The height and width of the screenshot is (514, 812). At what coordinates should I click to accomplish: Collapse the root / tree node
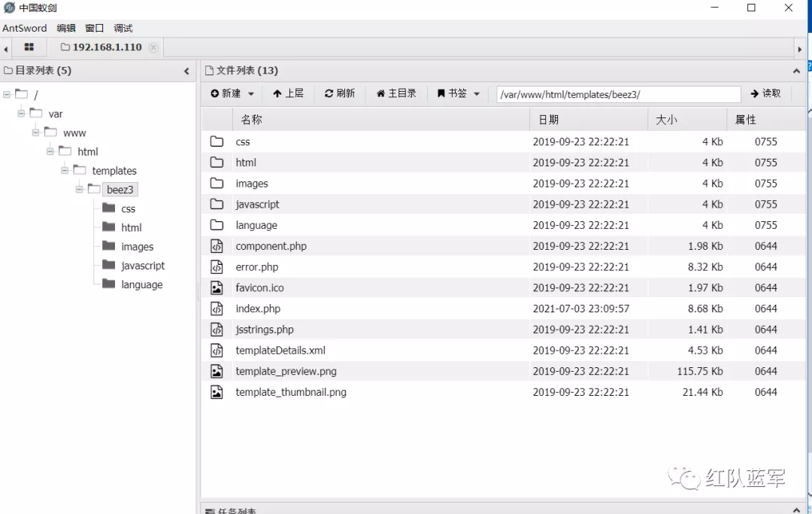[x=7, y=95]
